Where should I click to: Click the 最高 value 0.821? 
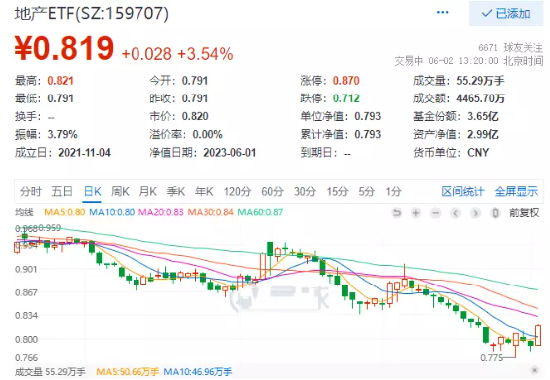tap(60, 81)
